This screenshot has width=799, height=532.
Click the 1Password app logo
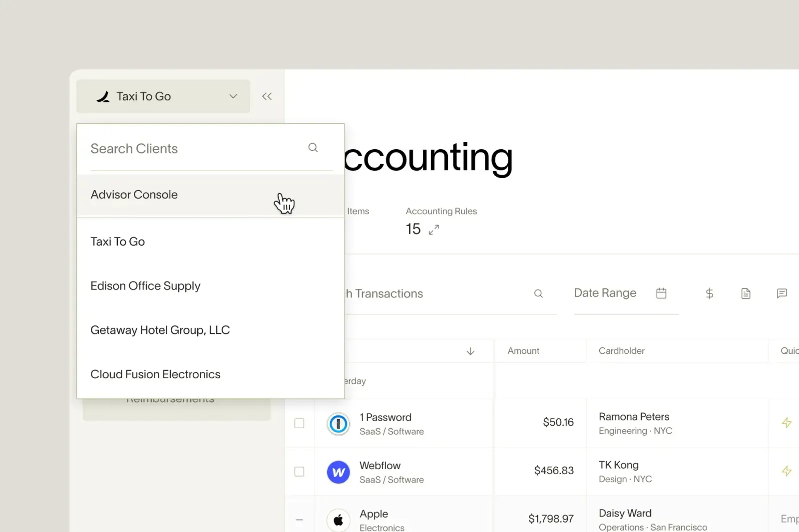click(x=339, y=424)
